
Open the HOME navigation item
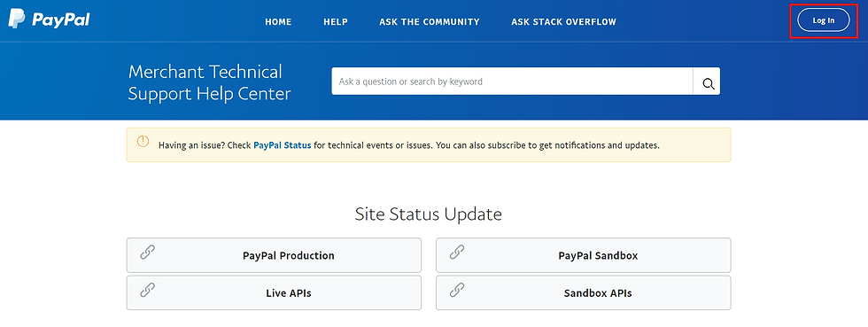pyautogui.click(x=278, y=22)
